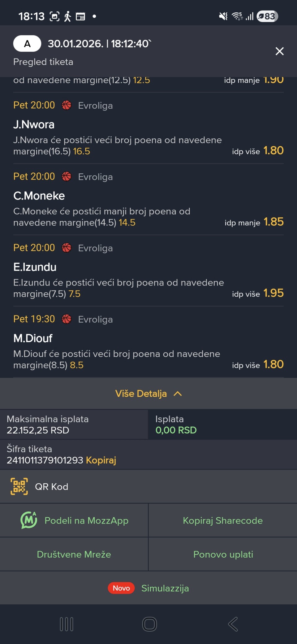Tap the MozzApp logo icon
This screenshot has height=644, width=297.
pyautogui.click(x=28, y=520)
